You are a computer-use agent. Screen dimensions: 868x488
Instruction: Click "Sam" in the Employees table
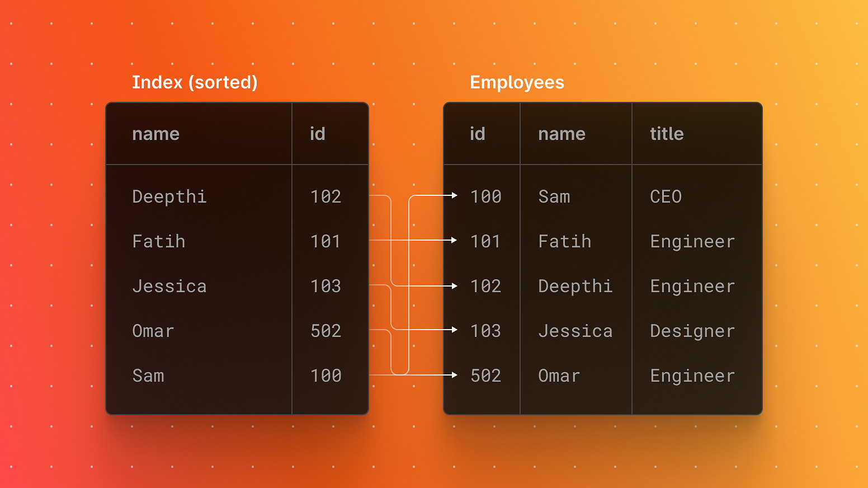pyautogui.click(x=554, y=196)
